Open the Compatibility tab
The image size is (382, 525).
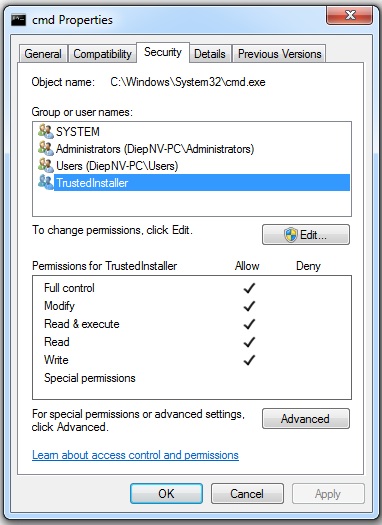(102, 54)
